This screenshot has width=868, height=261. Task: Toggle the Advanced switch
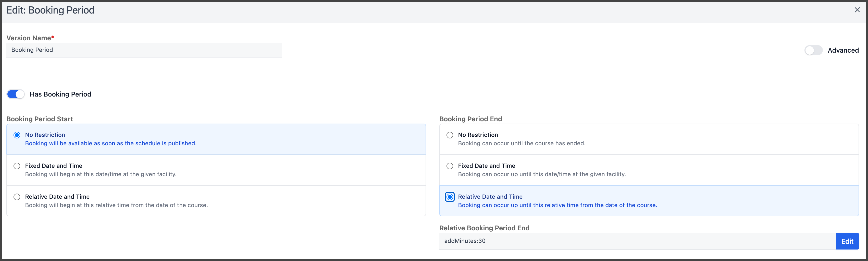pyautogui.click(x=813, y=50)
